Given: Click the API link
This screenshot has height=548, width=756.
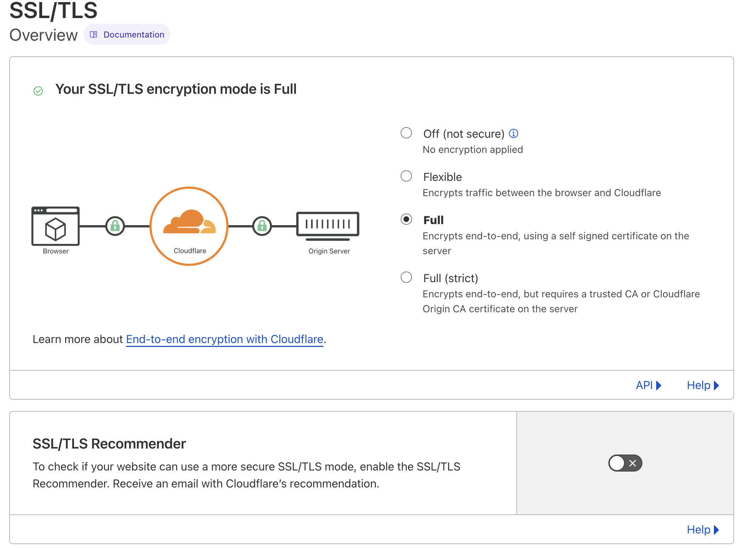Looking at the screenshot, I should 645,385.
